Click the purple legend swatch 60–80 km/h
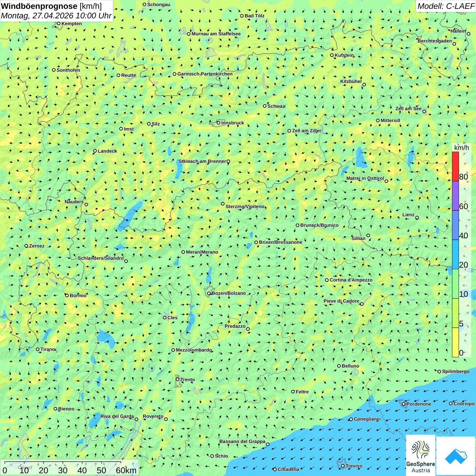Screen dimensions: 476x476 [x=455, y=196]
